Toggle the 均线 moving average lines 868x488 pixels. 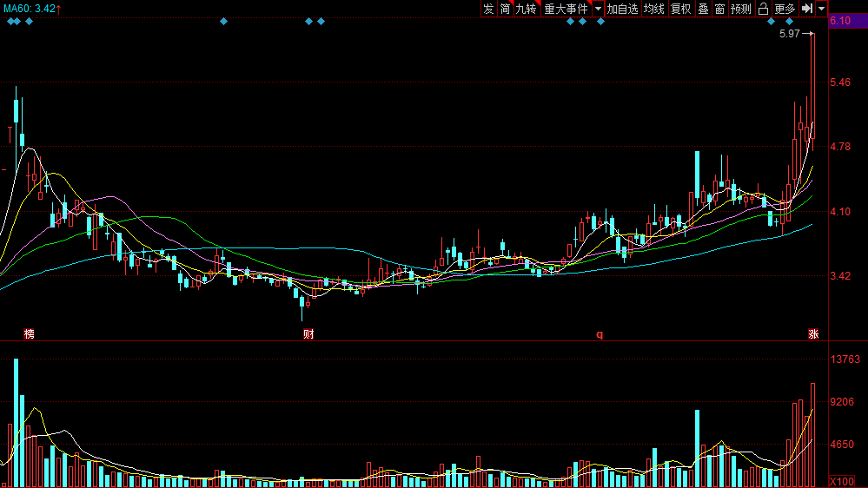[654, 9]
